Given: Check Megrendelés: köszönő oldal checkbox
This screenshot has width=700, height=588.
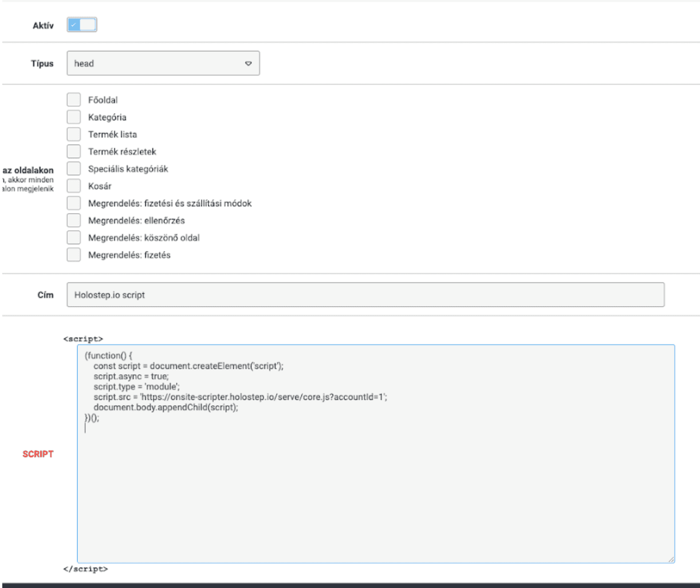Looking at the screenshot, I should click(74, 237).
